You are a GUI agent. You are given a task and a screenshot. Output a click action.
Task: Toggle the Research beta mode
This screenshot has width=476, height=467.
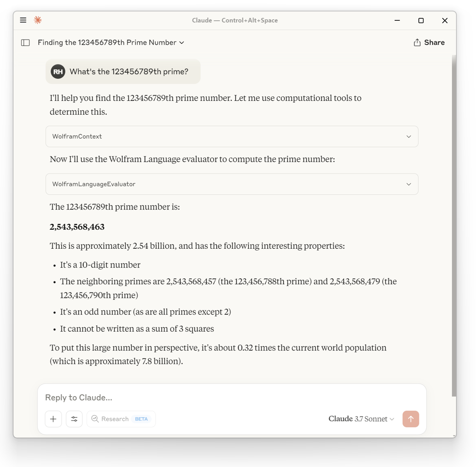pos(121,419)
